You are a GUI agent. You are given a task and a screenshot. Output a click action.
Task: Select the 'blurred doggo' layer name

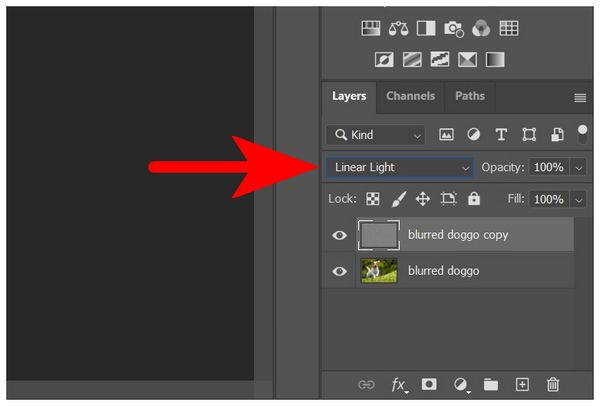pyautogui.click(x=443, y=271)
